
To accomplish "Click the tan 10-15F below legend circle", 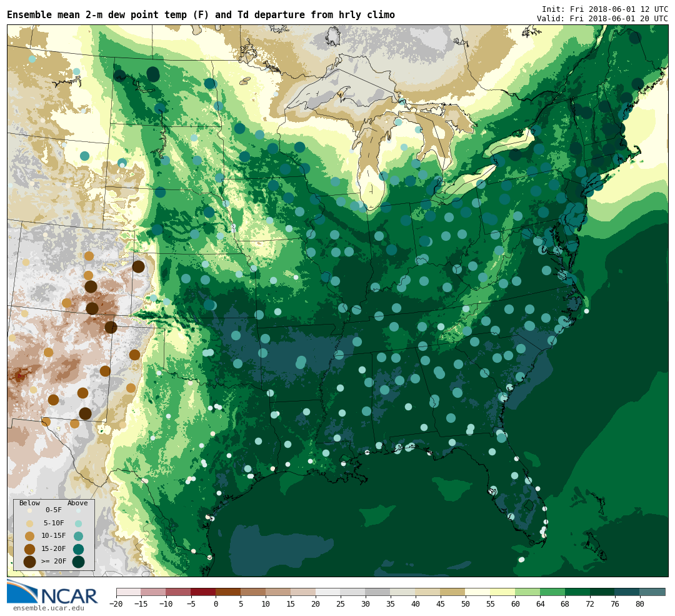I will click(x=29, y=536).
